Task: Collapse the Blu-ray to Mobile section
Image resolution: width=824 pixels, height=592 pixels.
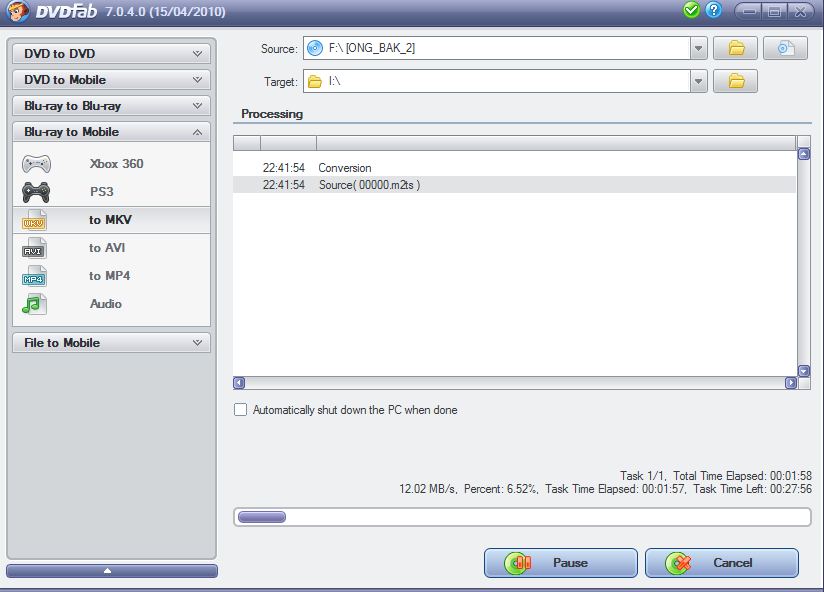Action: coord(111,132)
